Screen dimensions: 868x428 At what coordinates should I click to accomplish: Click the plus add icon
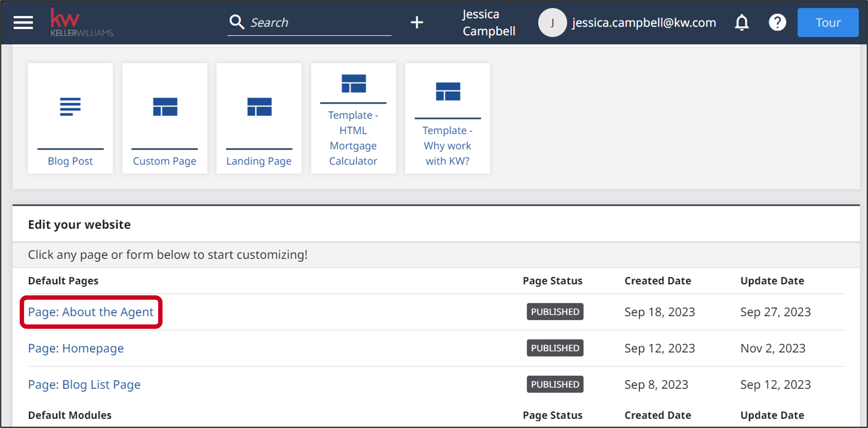click(417, 23)
